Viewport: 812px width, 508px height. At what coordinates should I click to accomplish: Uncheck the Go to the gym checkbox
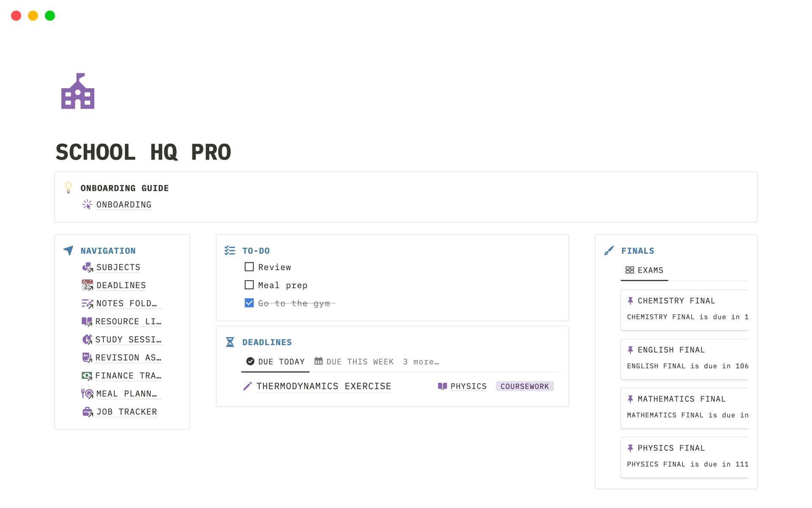tap(249, 303)
